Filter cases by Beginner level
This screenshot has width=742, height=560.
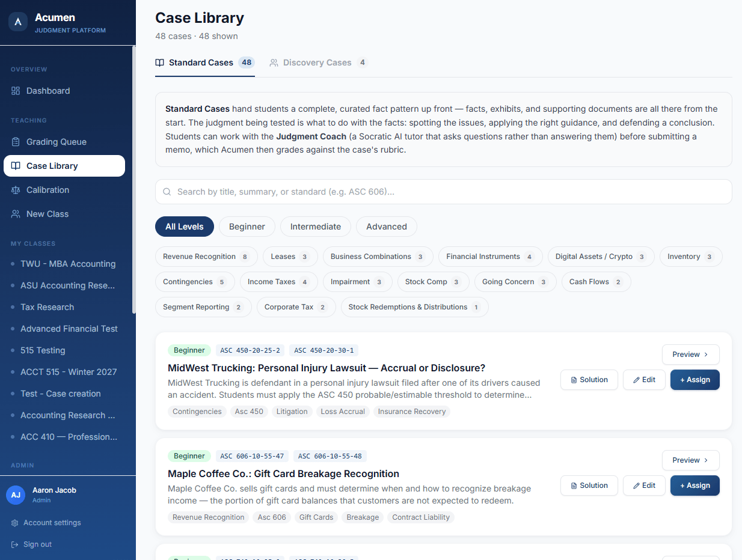point(247,227)
